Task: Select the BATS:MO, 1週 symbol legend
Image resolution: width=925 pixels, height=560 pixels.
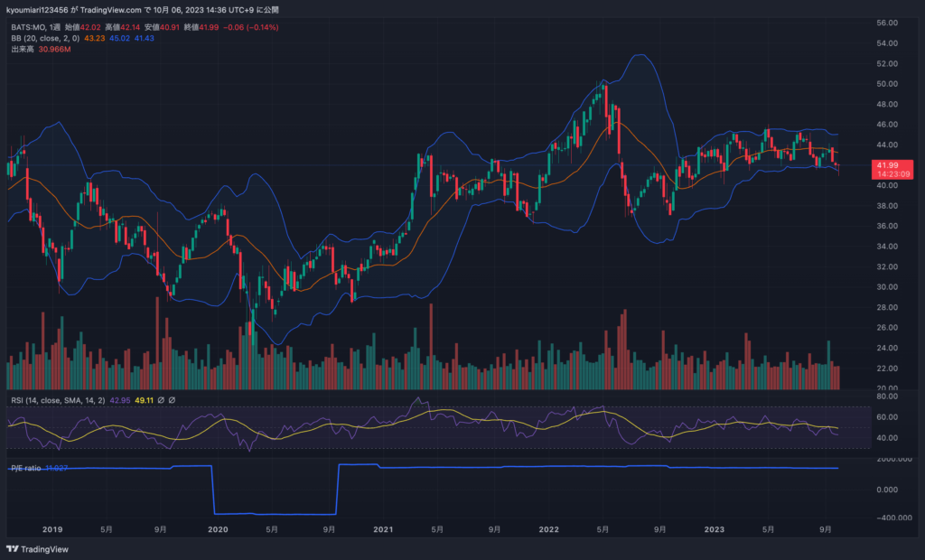Action: pyautogui.click(x=35, y=27)
